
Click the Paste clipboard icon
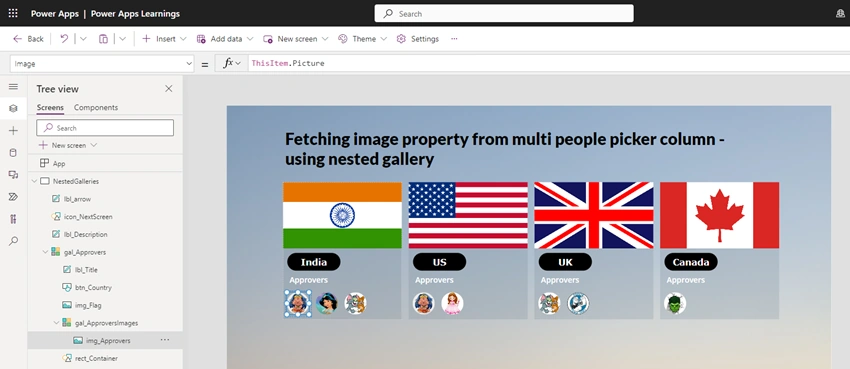(x=103, y=39)
